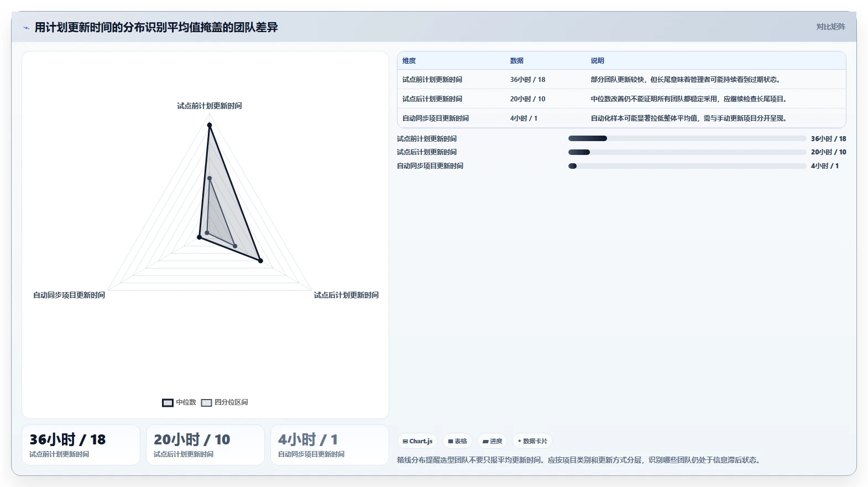Select table cell 自动同步项目更新时间

[x=436, y=118]
